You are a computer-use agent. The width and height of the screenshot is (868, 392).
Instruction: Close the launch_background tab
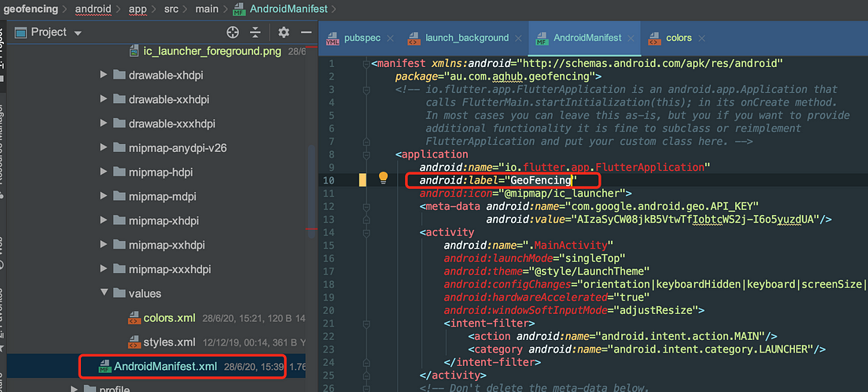tap(518, 39)
